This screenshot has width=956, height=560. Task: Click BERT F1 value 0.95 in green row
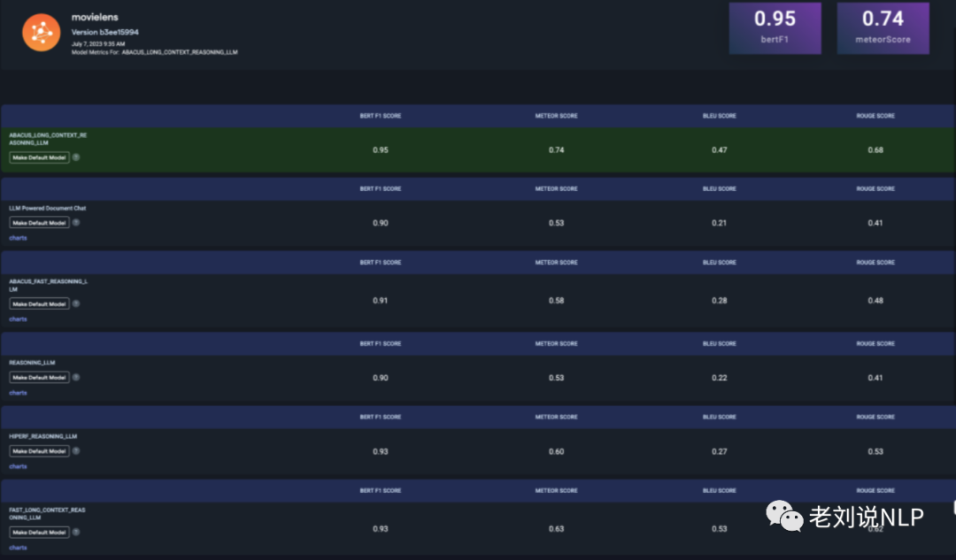[381, 150]
